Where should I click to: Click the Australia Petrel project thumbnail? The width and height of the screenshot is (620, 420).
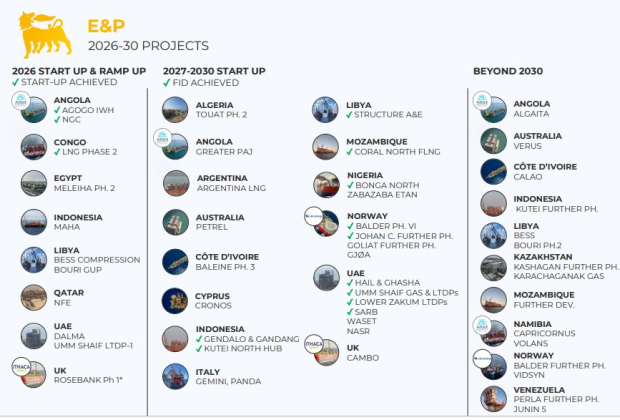[176, 221]
